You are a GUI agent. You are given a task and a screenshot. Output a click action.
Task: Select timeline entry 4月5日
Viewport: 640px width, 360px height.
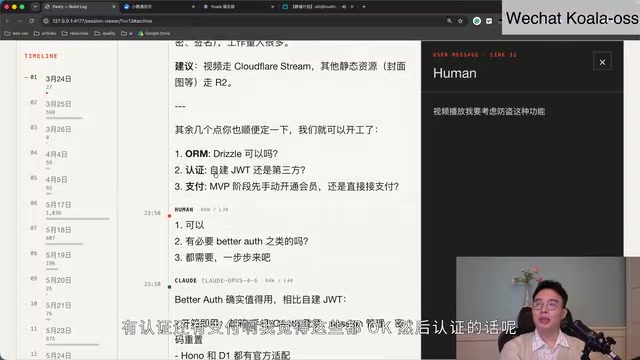56,180
